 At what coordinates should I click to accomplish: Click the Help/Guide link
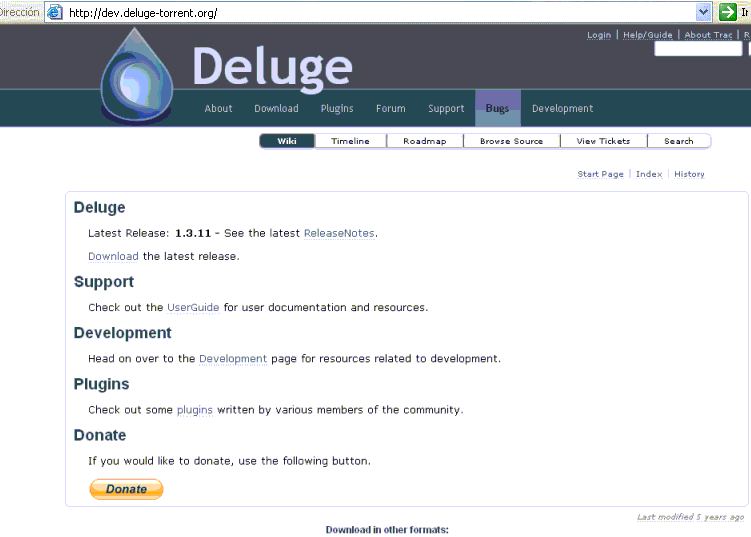[648, 35]
